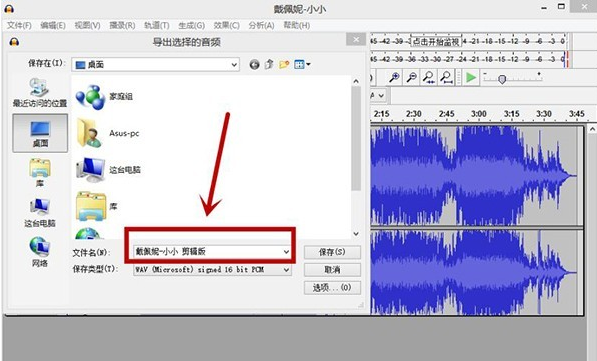Select 网络 in the places sidebar
This screenshot has width=597, height=361.
click(40, 252)
